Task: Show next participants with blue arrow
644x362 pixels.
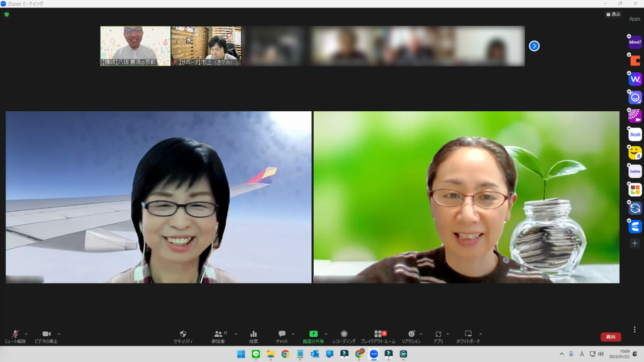Action: (534, 46)
